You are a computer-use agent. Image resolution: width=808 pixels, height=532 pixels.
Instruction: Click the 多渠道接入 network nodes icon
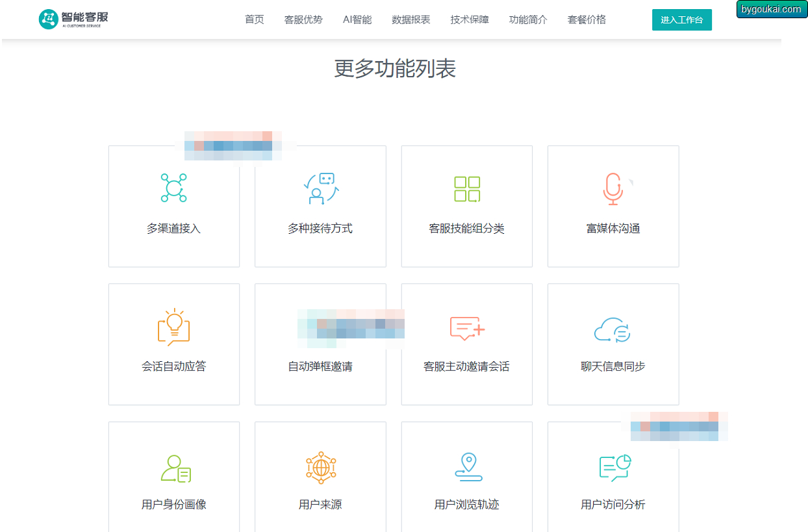173,188
